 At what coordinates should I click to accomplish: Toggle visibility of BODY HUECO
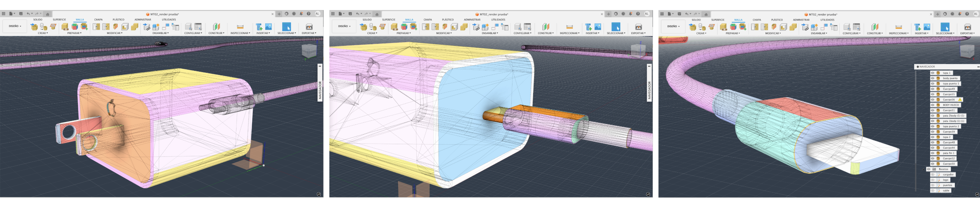pyautogui.click(x=933, y=105)
